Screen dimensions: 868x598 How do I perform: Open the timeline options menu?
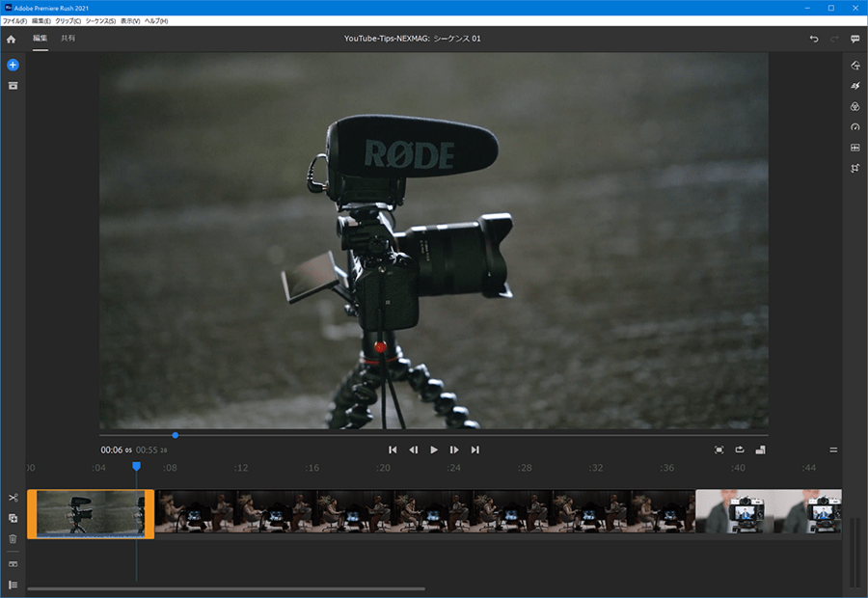click(833, 449)
